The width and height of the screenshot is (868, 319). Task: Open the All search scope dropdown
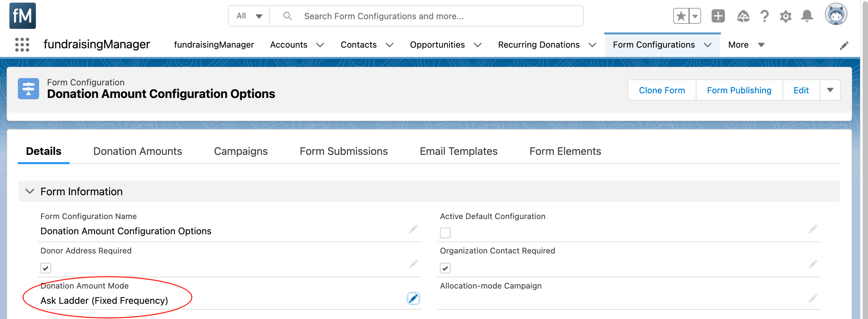249,16
